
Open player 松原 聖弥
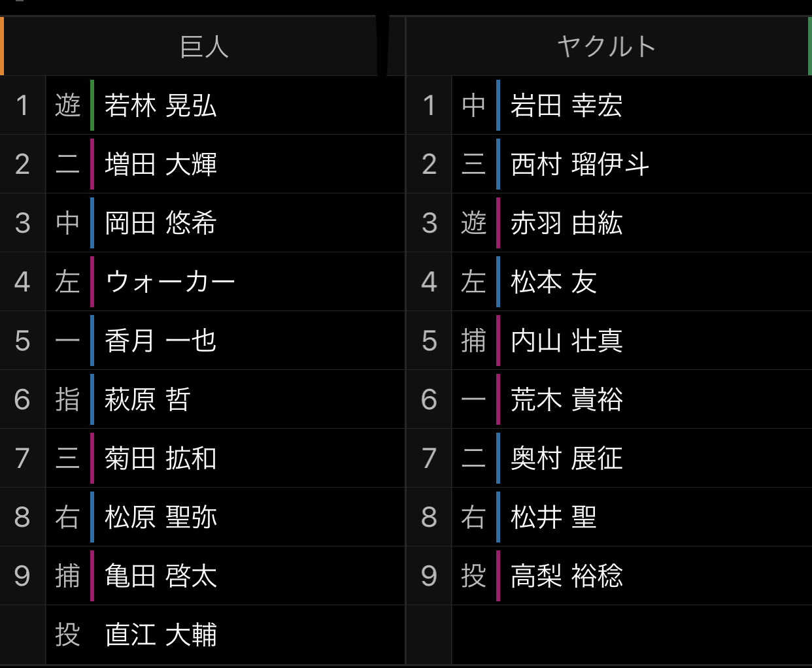[160, 517]
